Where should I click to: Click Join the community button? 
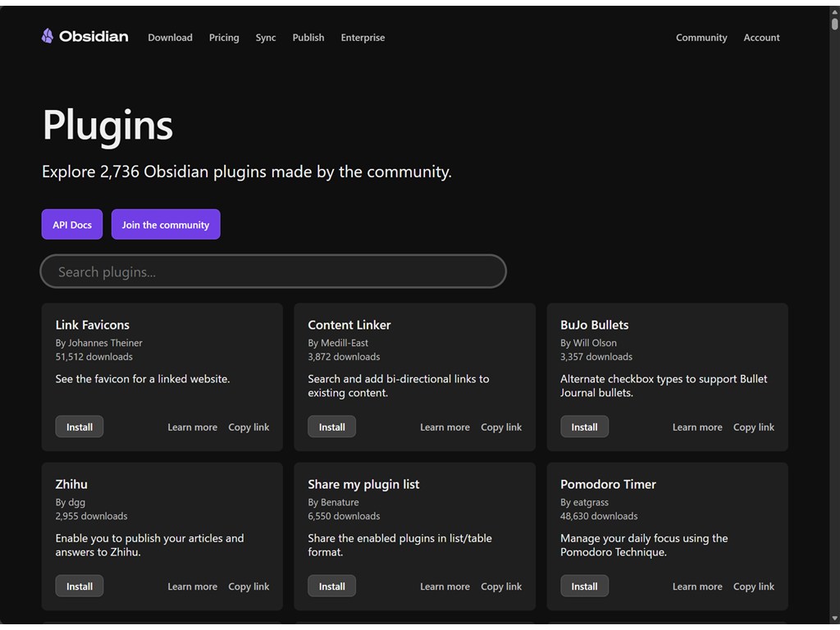[x=166, y=225]
